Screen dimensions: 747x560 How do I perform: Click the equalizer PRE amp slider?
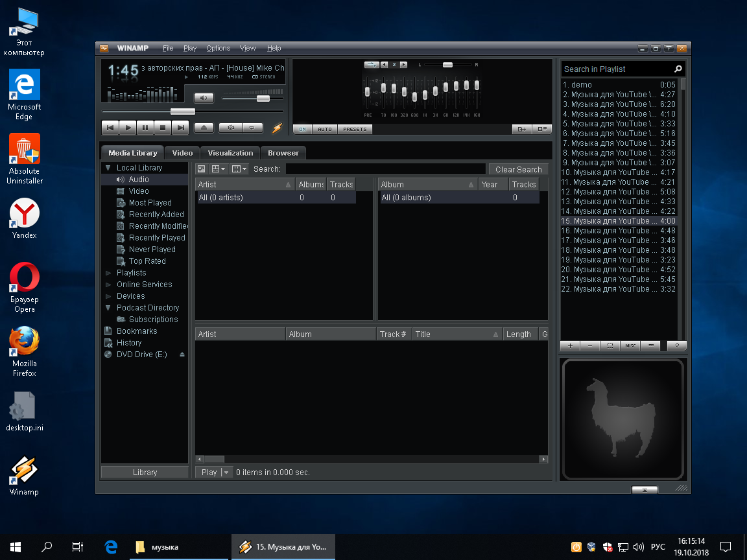(x=367, y=92)
